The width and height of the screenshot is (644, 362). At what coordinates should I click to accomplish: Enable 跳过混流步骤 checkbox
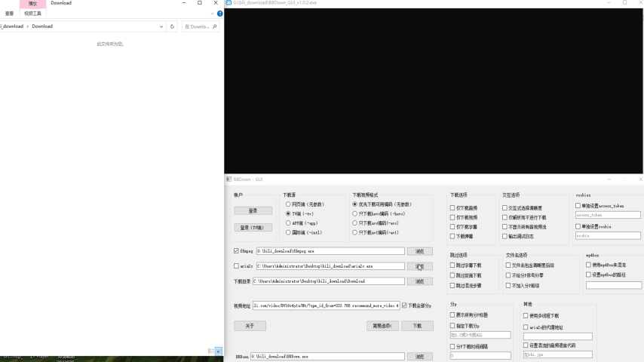click(452, 285)
